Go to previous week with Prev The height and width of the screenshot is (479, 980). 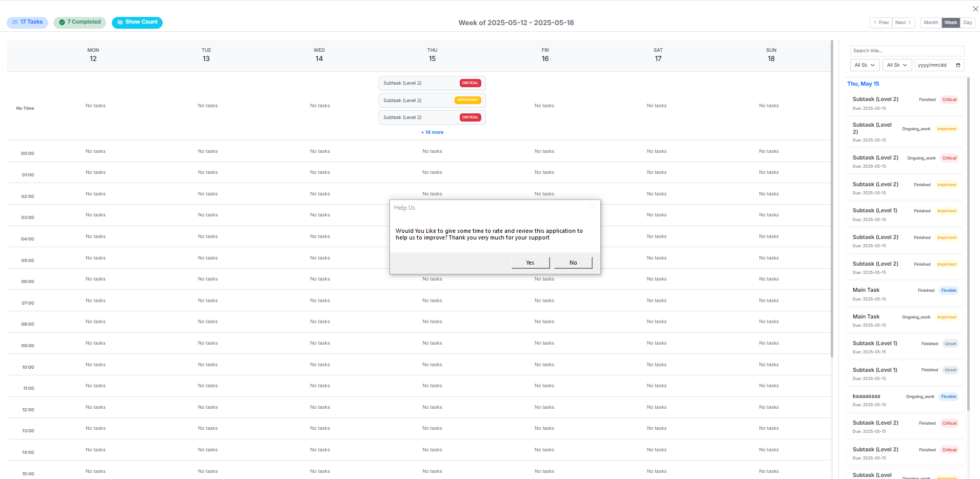[881, 23]
